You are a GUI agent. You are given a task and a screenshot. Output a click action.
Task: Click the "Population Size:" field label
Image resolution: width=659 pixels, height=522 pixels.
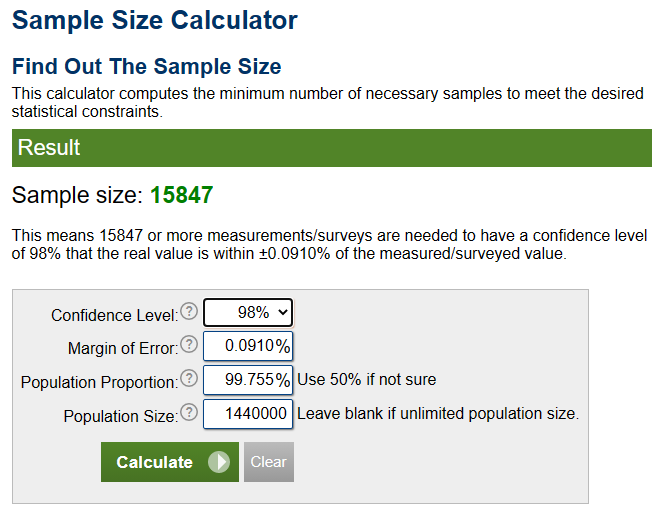click(x=120, y=416)
